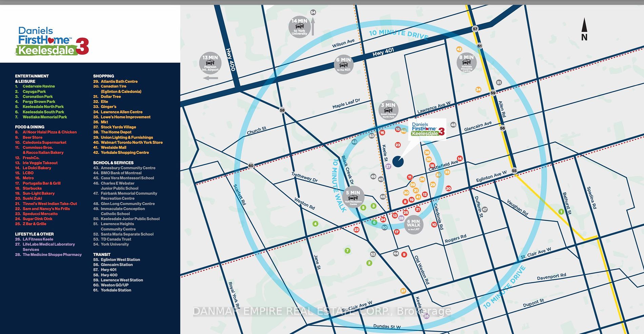Select the SHOPPING legend heading
This screenshot has height=334, width=644.
(x=103, y=76)
